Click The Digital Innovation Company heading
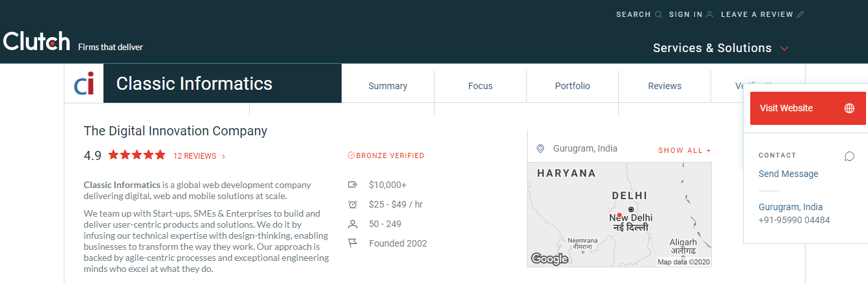 click(x=176, y=131)
